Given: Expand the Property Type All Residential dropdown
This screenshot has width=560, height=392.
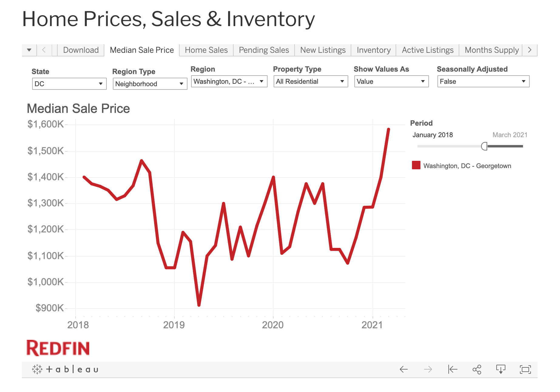Looking at the screenshot, I should point(310,81).
